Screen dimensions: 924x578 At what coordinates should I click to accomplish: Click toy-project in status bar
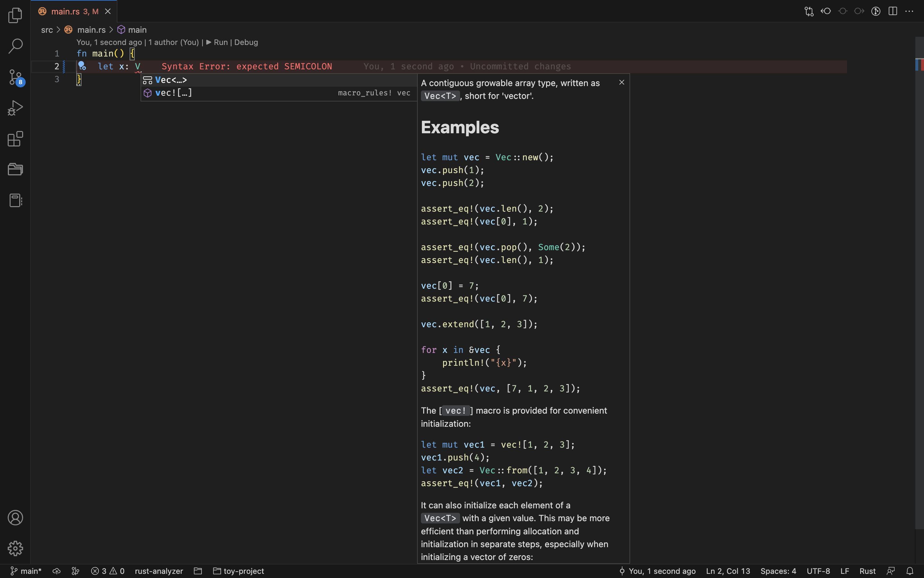pyautogui.click(x=239, y=571)
